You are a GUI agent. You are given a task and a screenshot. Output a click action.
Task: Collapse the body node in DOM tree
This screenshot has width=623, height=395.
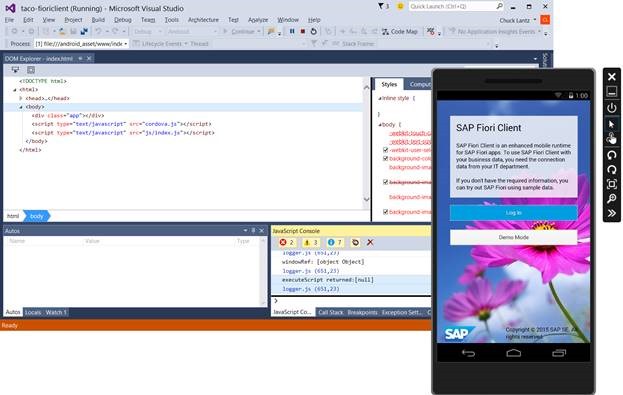click(x=21, y=107)
